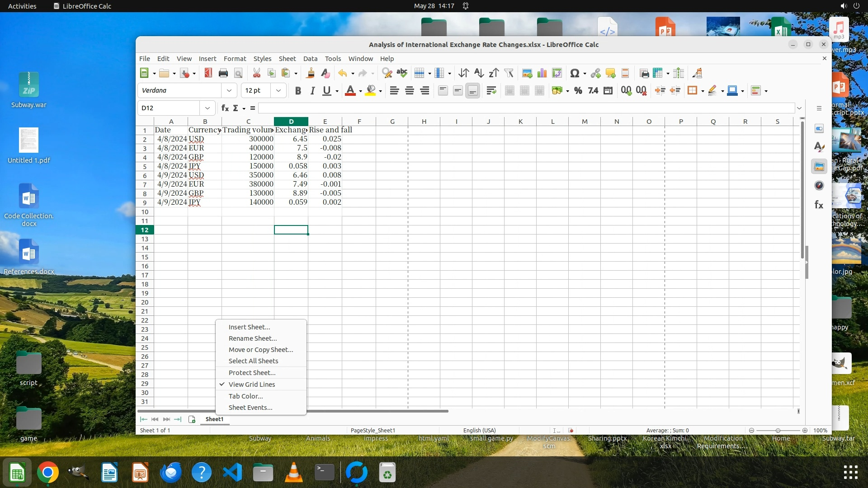The height and width of the screenshot is (488, 868).
Task: Open the sidebar Navigator panel icon
Action: (x=819, y=186)
